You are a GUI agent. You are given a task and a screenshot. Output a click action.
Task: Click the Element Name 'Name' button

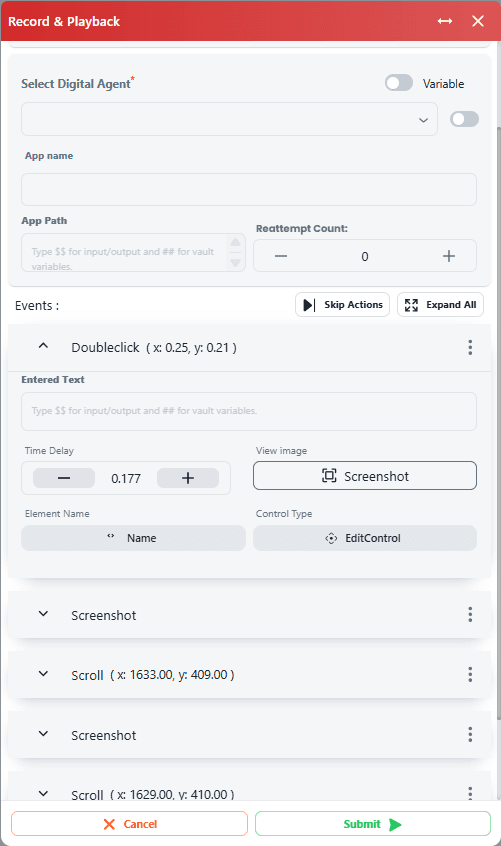pos(133,538)
